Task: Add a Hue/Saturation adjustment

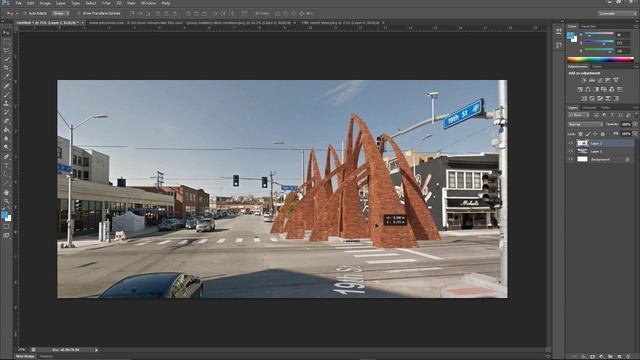Action: tap(580, 89)
